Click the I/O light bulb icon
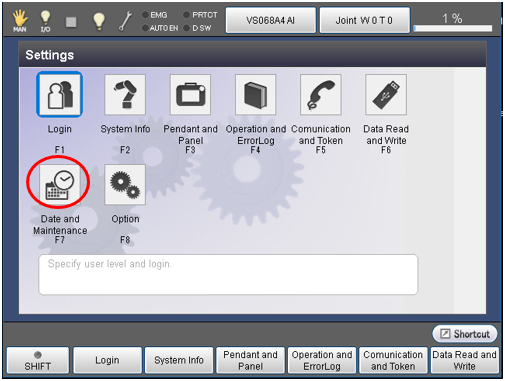 coord(45,21)
